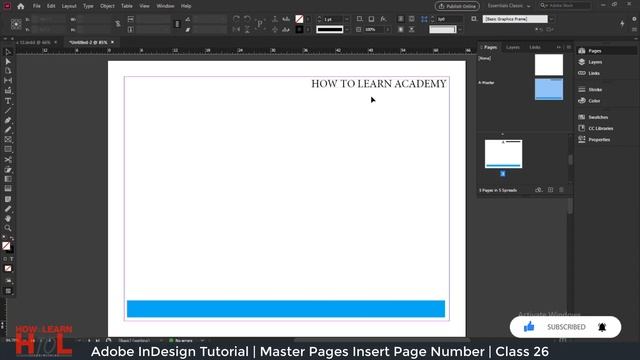The width and height of the screenshot is (640, 360).
Task: Select the Scissors tool
Action: (x=8, y=160)
